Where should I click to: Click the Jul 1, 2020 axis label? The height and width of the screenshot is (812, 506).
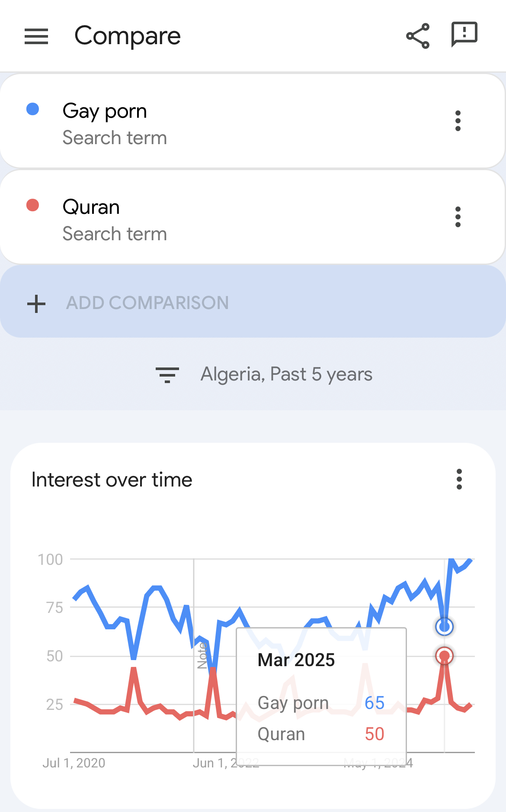pyautogui.click(x=74, y=763)
